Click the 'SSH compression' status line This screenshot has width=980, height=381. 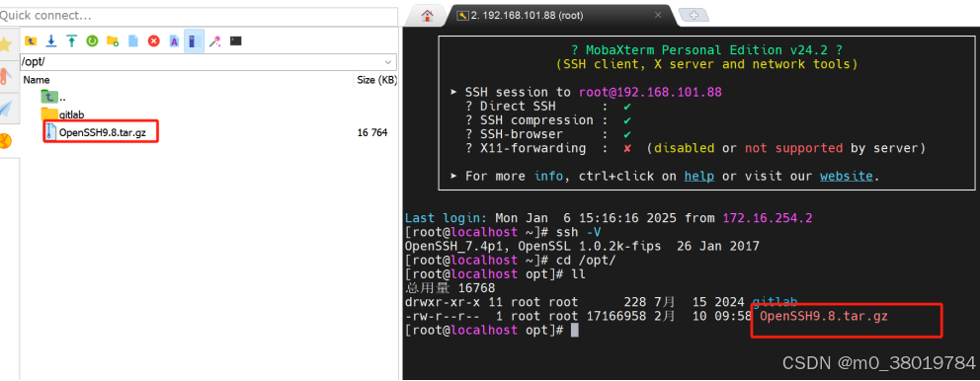click(548, 119)
